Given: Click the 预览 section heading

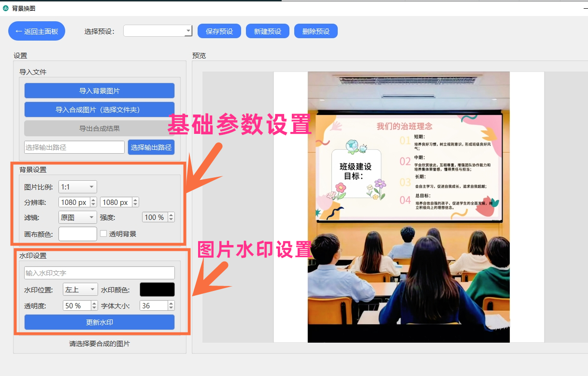Looking at the screenshot, I should (x=199, y=56).
